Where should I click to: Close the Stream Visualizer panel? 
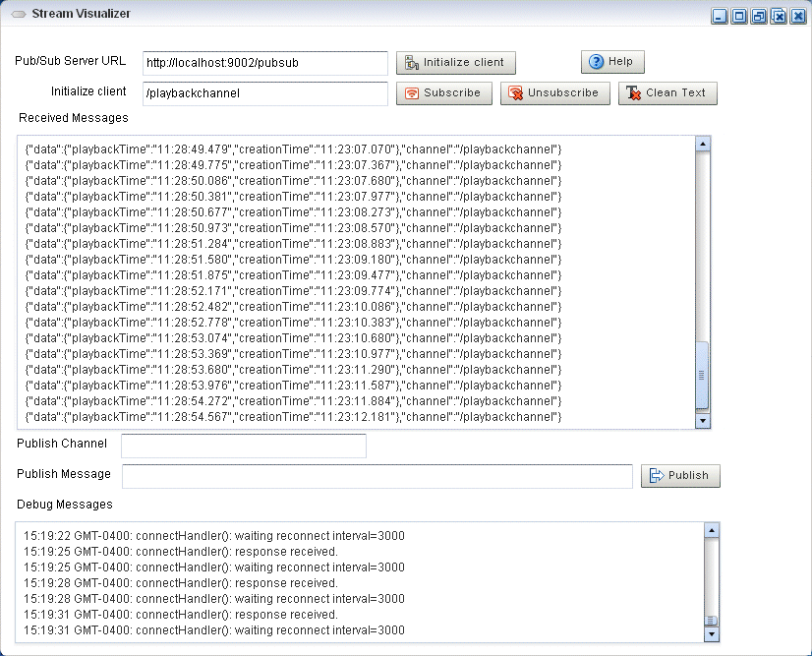(x=798, y=17)
